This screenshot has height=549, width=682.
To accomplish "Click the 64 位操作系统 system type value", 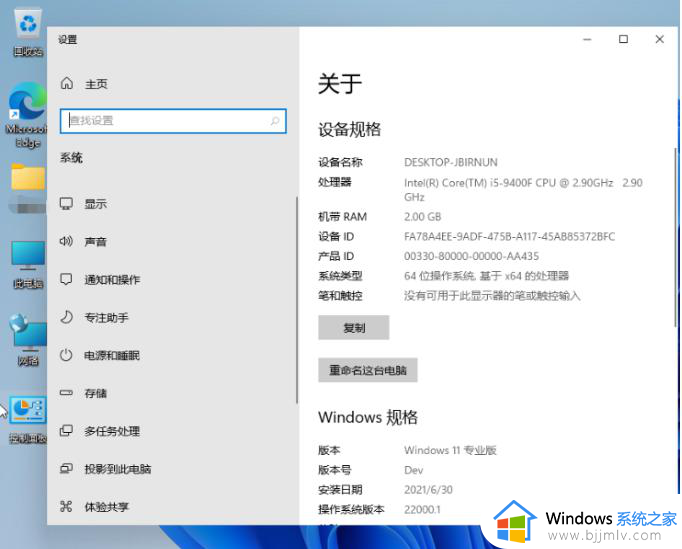I will [x=486, y=276].
